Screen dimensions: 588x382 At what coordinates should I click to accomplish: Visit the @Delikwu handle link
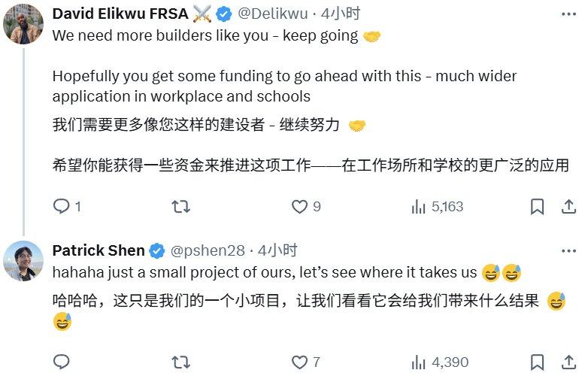[273, 14]
